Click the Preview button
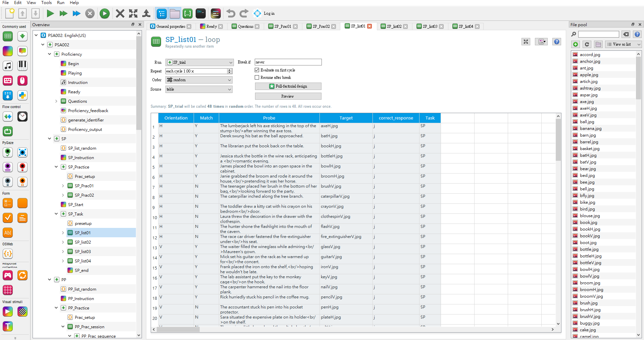 pos(288,96)
